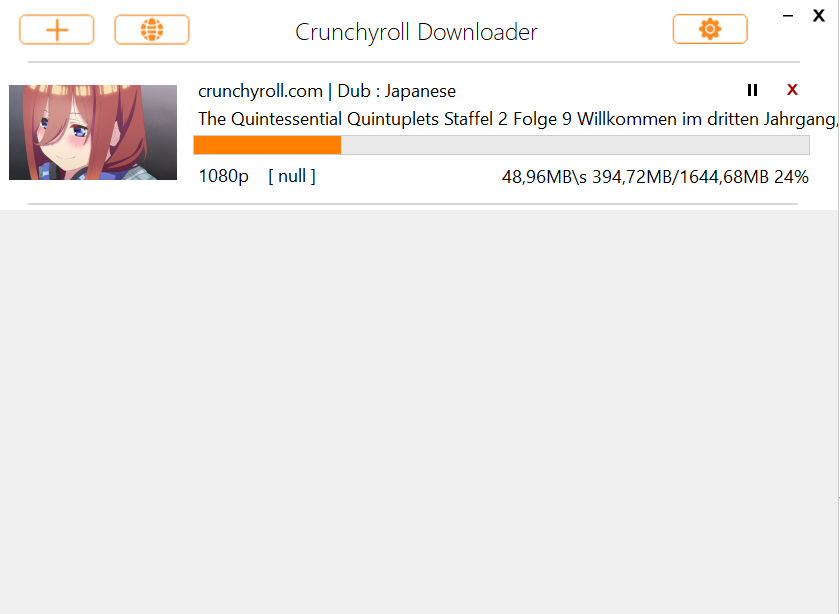The width and height of the screenshot is (840, 614).
Task: Add a new download with plus button
Action: (x=57, y=29)
